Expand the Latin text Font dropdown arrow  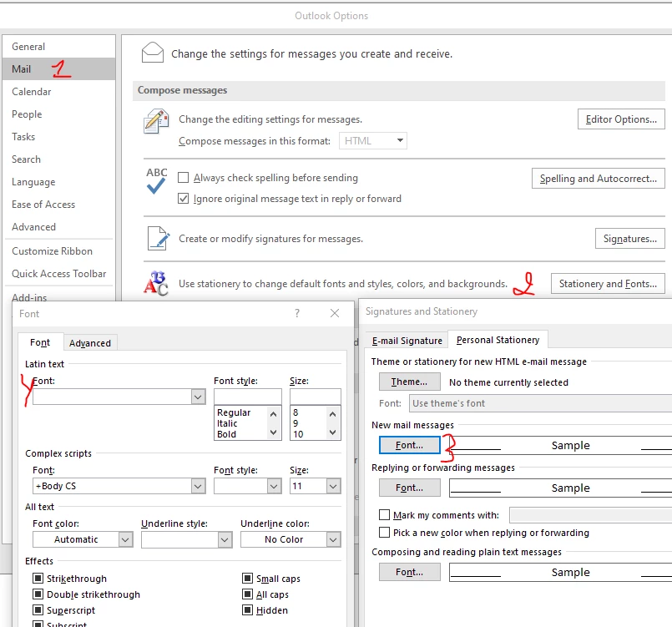pos(198,397)
